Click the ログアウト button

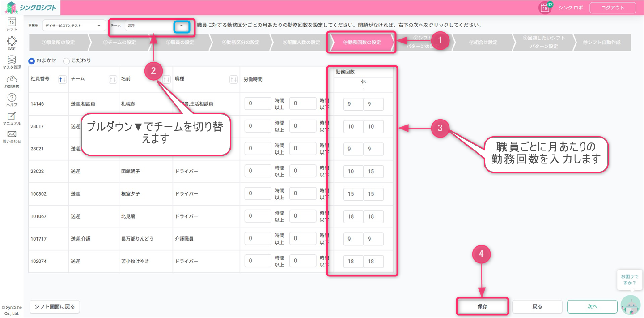click(613, 8)
